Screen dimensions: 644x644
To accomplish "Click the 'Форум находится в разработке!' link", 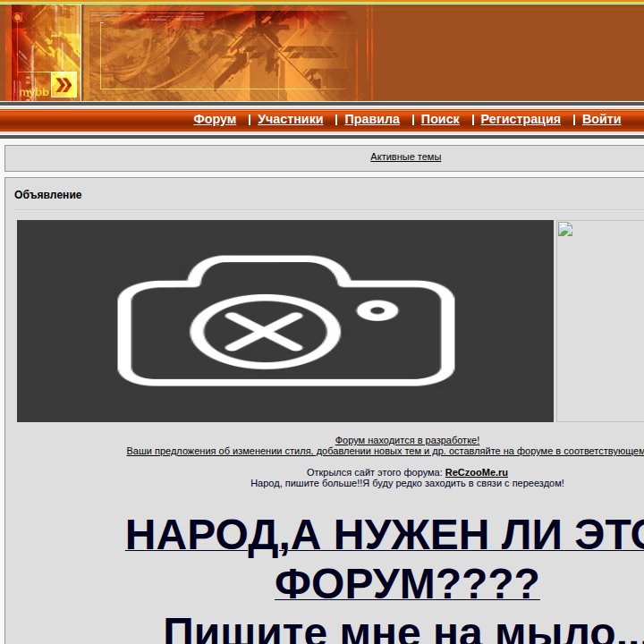I will pyautogui.click(x=408, y=440).
